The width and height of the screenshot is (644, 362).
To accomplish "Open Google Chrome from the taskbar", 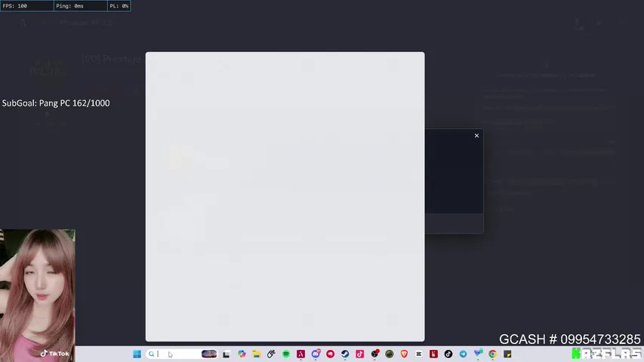I will (x=492, y=354).
